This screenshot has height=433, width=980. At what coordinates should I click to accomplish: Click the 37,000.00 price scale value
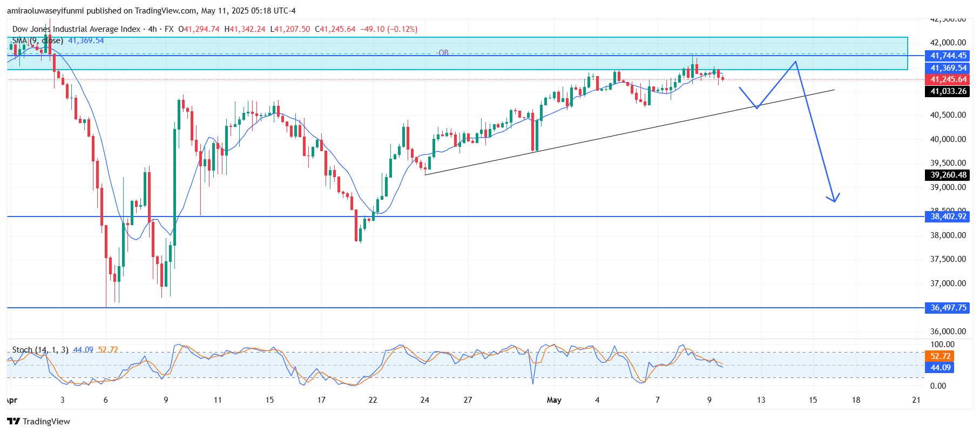948,283
